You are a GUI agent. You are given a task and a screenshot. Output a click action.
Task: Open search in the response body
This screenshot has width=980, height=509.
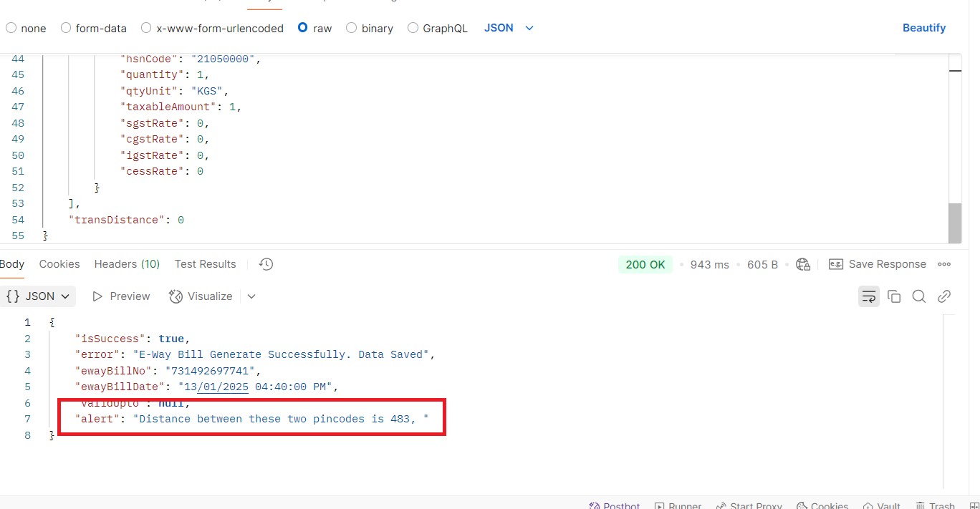click(x=918, y=296)
